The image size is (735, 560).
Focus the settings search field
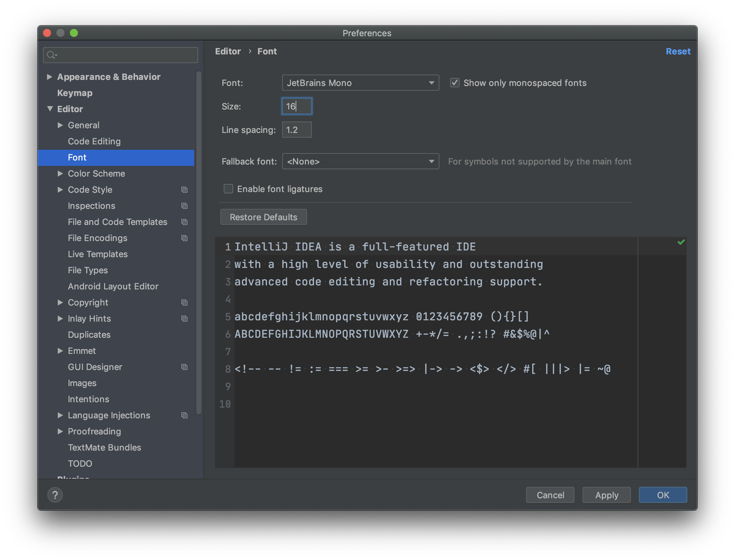click(x=121, y=55)
